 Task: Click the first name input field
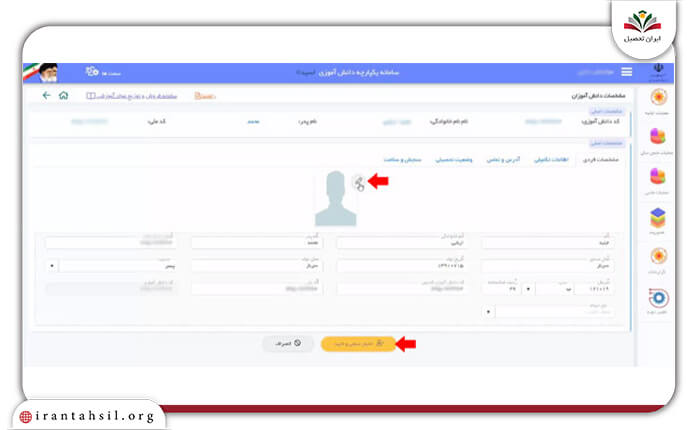click(x=548, y=242)
